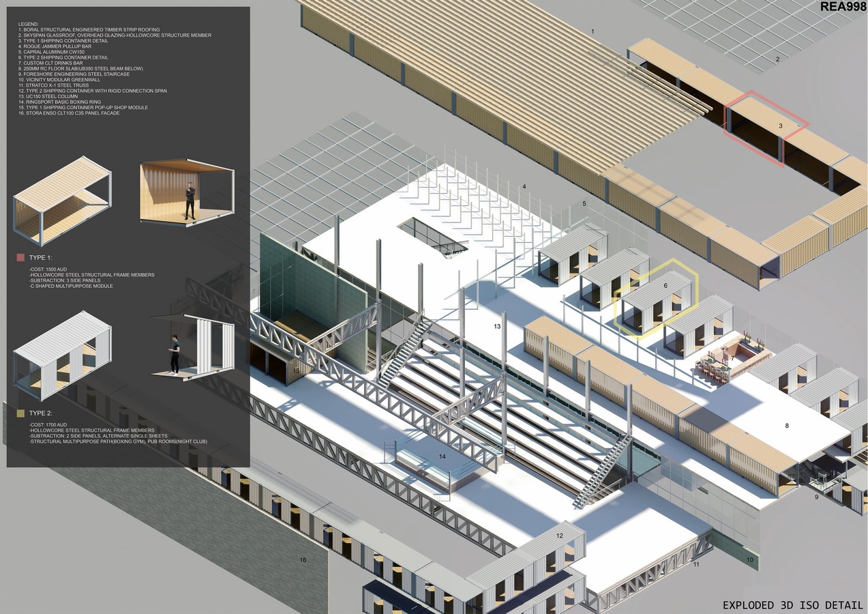Click callout number 2 on glass roof
The width and height of the screenshot is (868, 614).
777,59
